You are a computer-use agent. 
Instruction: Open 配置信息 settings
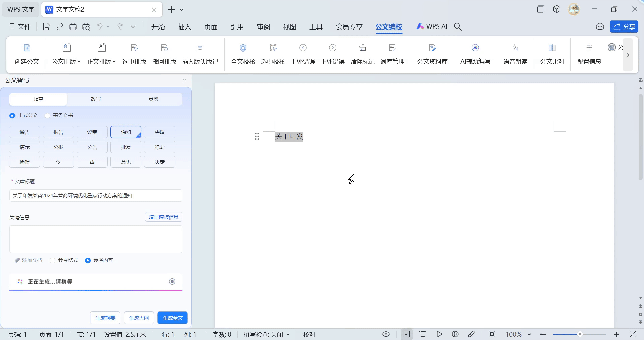[x=589, y=54]
